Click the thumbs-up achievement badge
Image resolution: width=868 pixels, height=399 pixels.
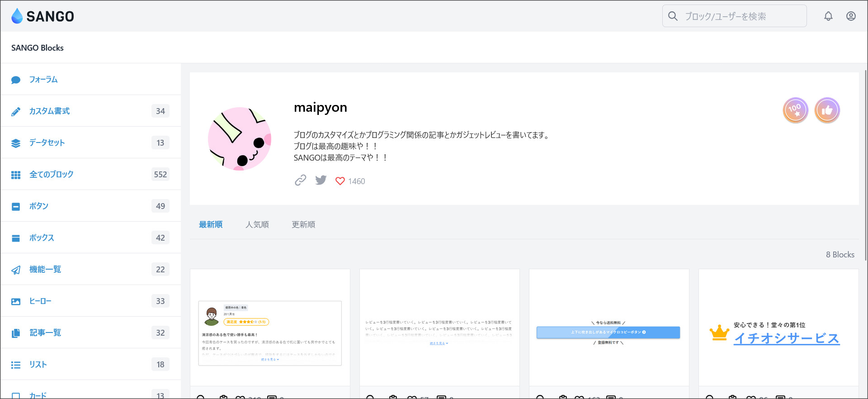click(827, 110)
